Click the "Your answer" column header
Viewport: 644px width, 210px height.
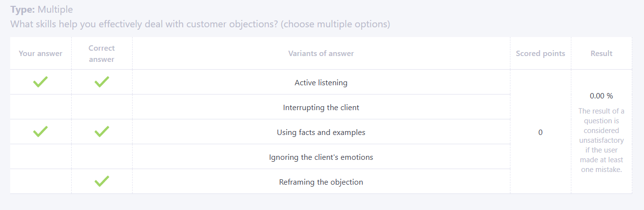coord(40,54)
